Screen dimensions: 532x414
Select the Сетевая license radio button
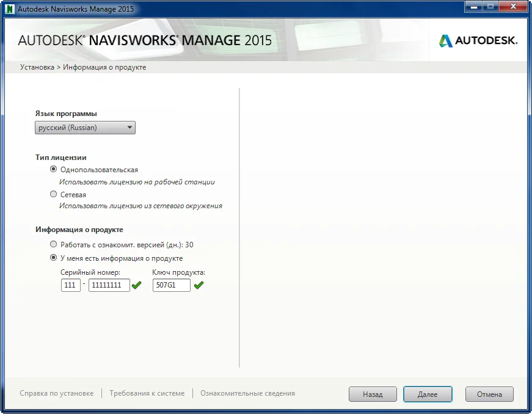click(54, 195)
